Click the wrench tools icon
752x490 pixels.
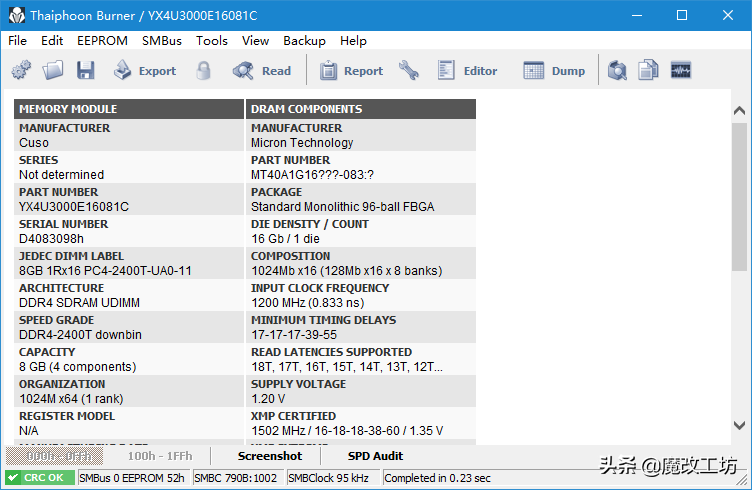pyautogui.click(x=409, y=70)
